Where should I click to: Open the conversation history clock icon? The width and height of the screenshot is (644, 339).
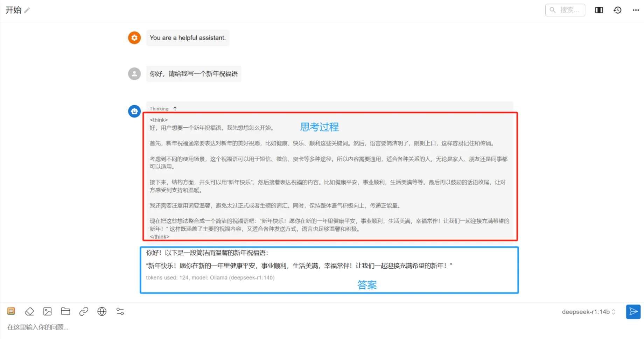click(x=617, y=10)
